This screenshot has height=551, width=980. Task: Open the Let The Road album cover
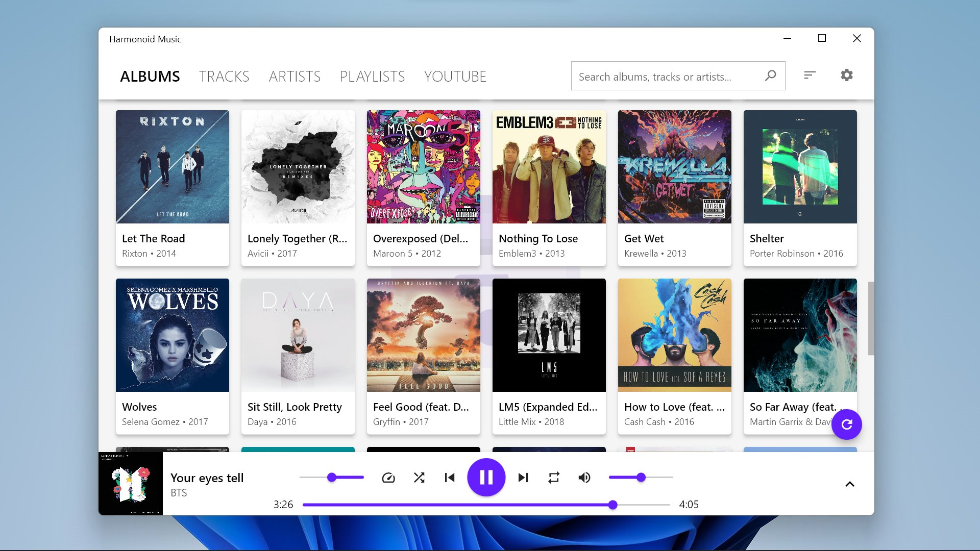point(173,167)
